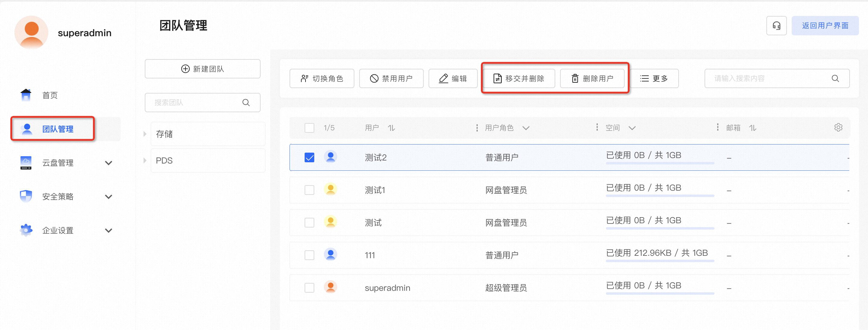Click the headset customer support icon
868x330 pixels.
(x=776, y=26)
